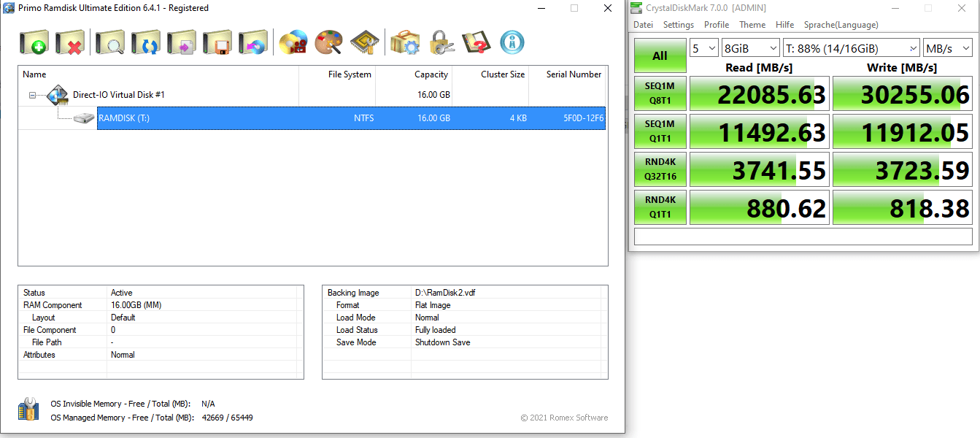Collapse the Direct-IO Virtual Disk #1 tree node
Image resolution: width=980 pixels, height=438 pixels.
[32, 96]
